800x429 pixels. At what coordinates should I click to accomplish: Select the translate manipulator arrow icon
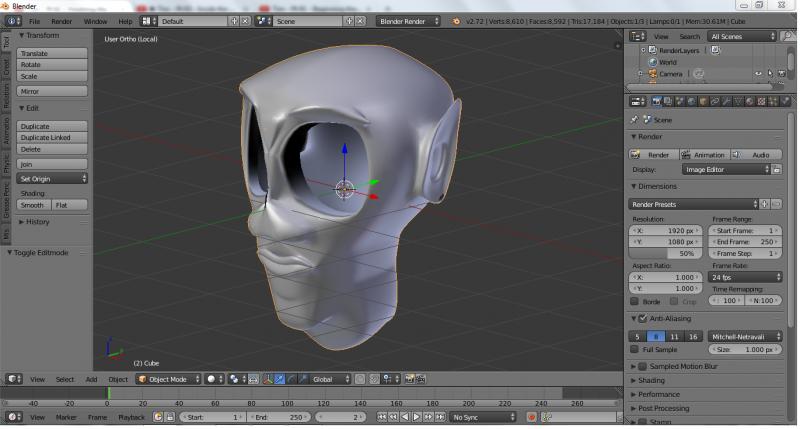(279, 380)
